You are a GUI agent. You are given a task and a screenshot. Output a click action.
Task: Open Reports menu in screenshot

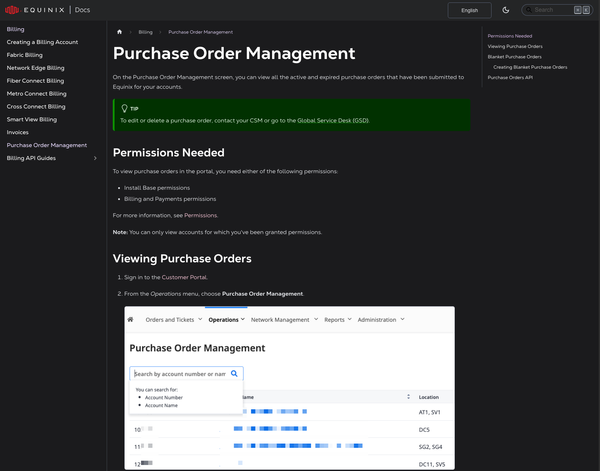coord(338,319)
